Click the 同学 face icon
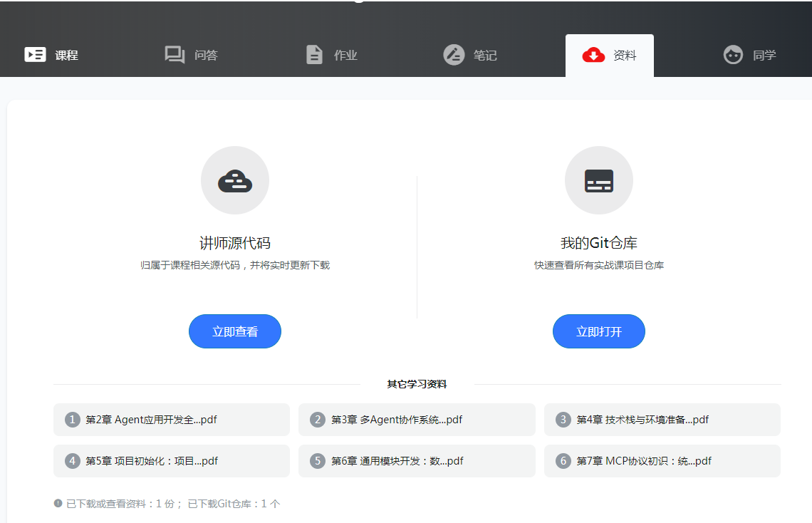The height and width of the screenshot is (523, 812). pos(733,55)
